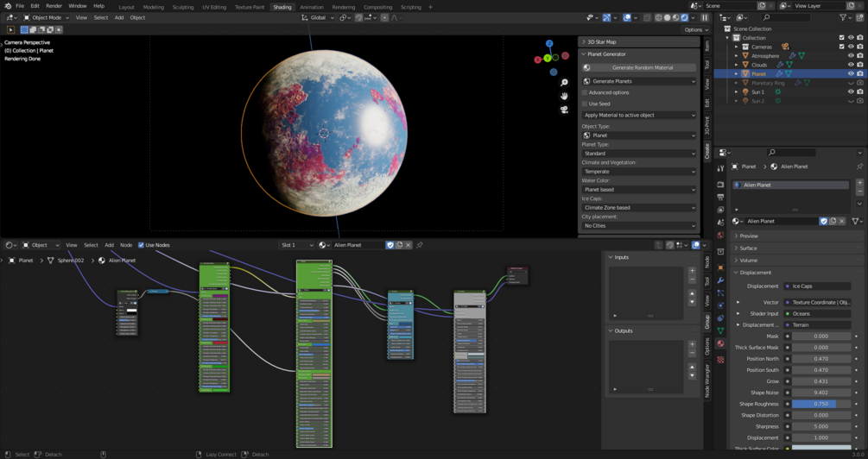Open the Material properties tab icon
The height and width of the screenshot is (459, 868).
(x=720, y=343)
